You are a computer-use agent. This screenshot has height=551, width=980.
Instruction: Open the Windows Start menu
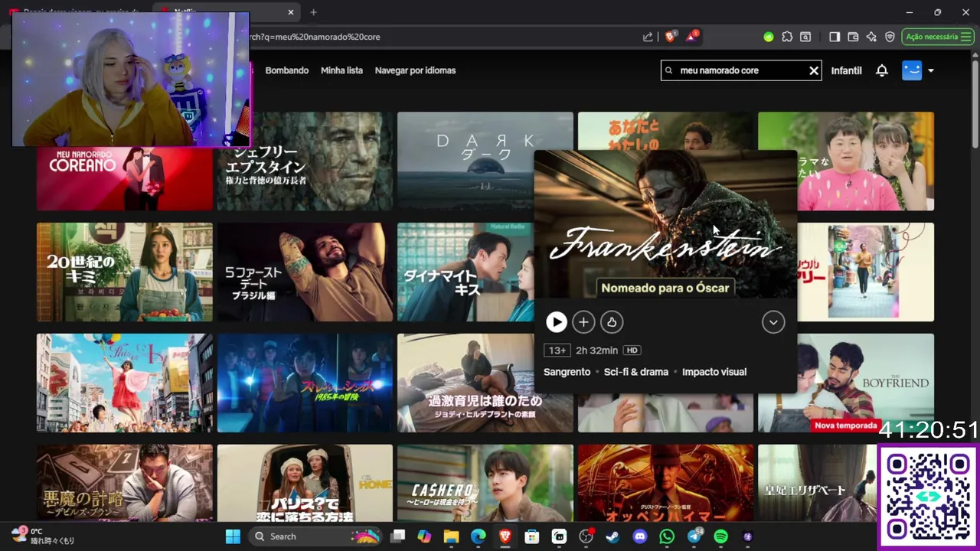click(233, 536)
